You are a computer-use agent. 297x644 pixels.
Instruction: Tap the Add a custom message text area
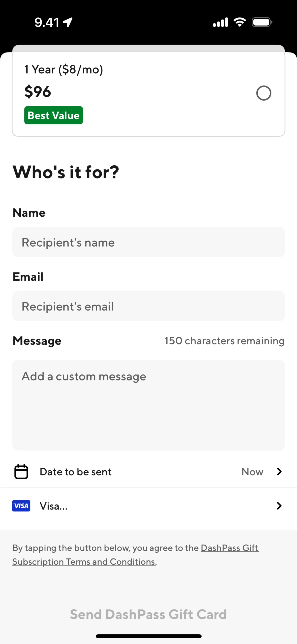[x=148, y=405]
